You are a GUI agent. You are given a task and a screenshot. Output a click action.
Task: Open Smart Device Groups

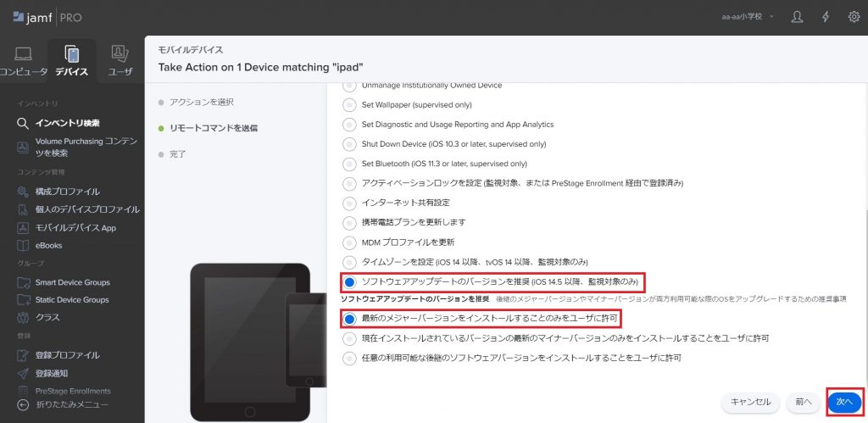point(73,282)
